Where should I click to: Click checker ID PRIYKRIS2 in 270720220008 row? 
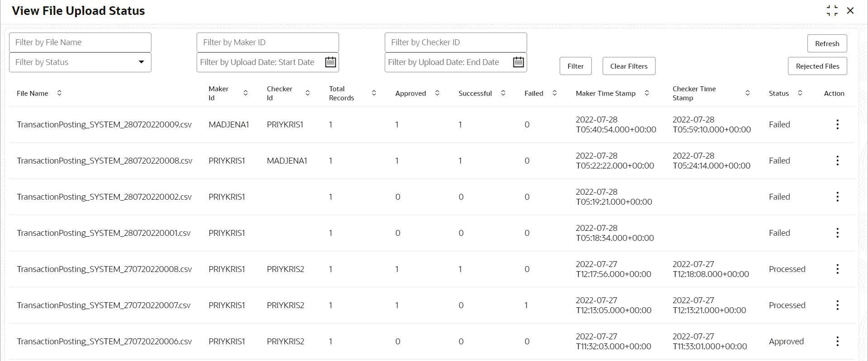point(285,269)
